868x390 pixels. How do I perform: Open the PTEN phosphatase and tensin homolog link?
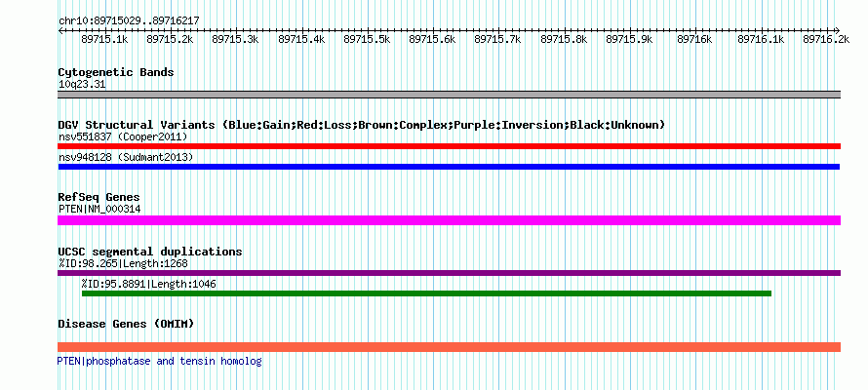(x=159, y=361)
